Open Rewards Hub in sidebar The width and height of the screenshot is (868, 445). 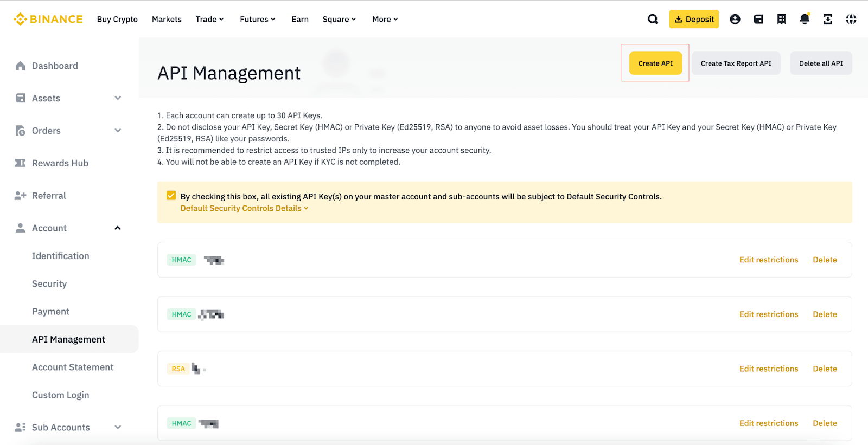tap(60, 163)
